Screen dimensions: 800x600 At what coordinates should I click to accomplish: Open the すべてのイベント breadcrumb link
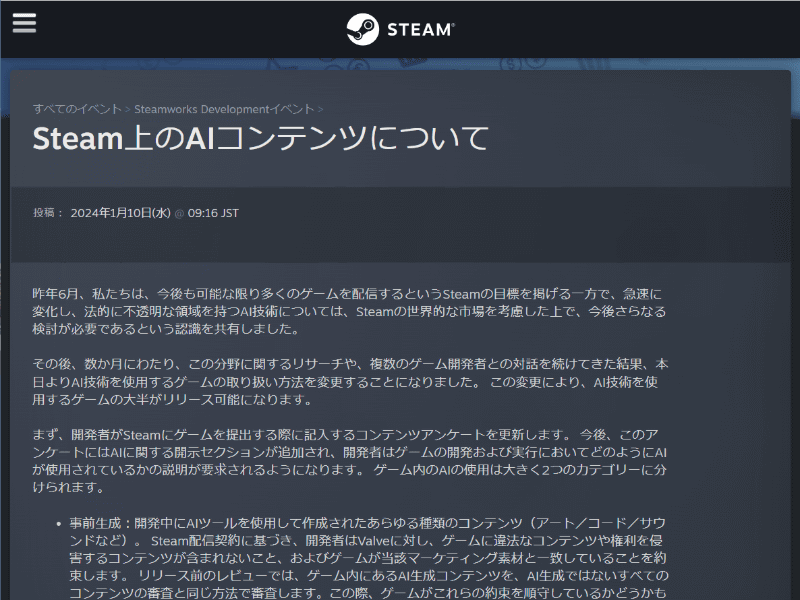[77, 109]
